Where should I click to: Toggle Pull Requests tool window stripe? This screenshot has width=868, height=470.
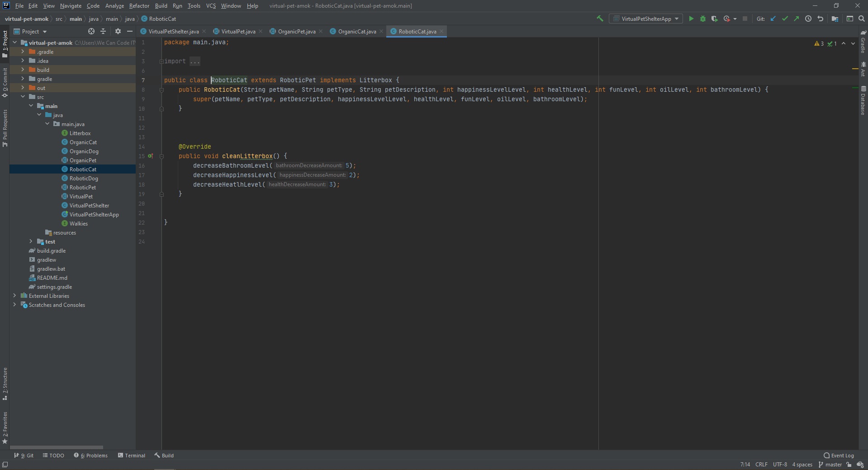click(5, 128)
